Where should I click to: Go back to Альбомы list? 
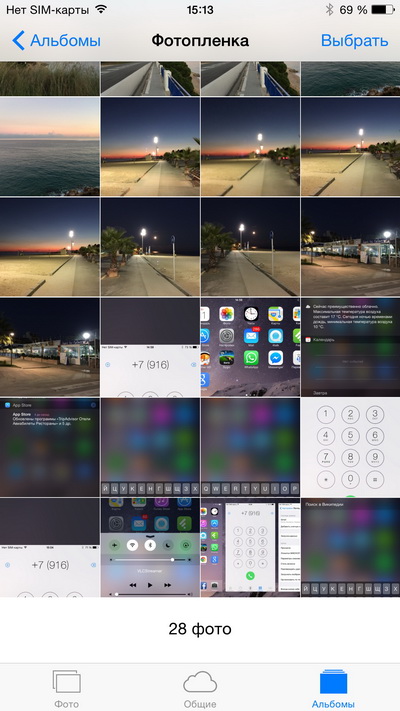tap(56, 41)
